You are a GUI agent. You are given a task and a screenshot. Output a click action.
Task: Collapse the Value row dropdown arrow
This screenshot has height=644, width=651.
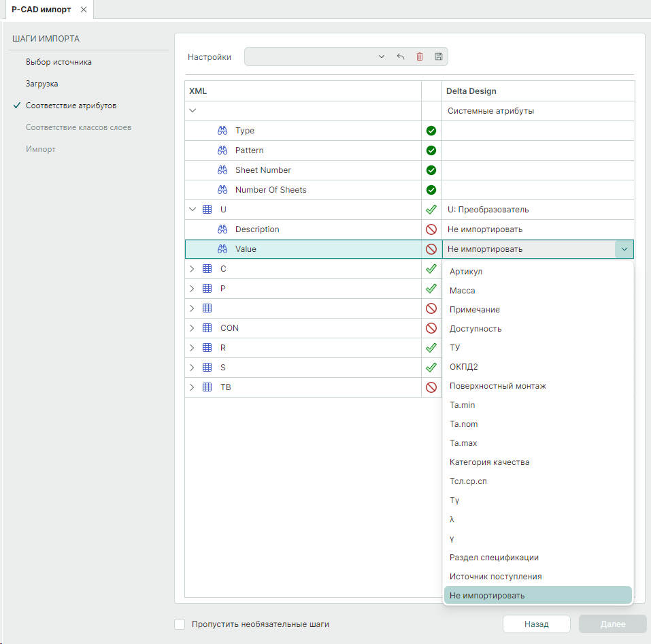point(624,249)
